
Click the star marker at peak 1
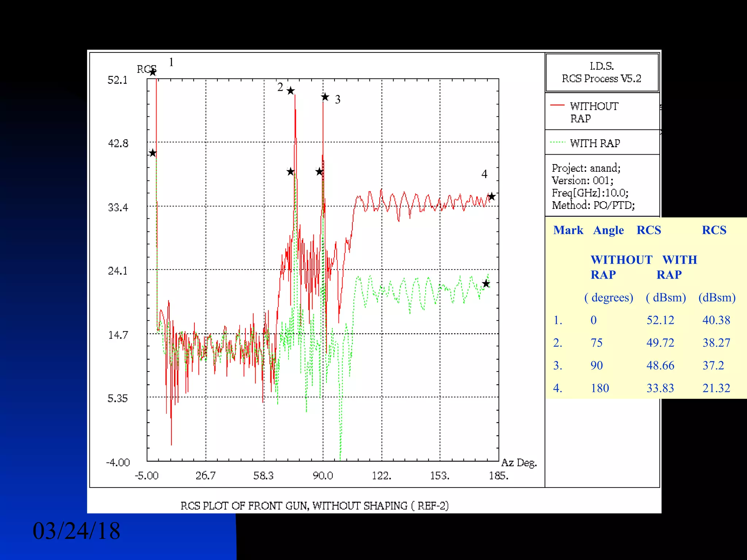point(153,72)
